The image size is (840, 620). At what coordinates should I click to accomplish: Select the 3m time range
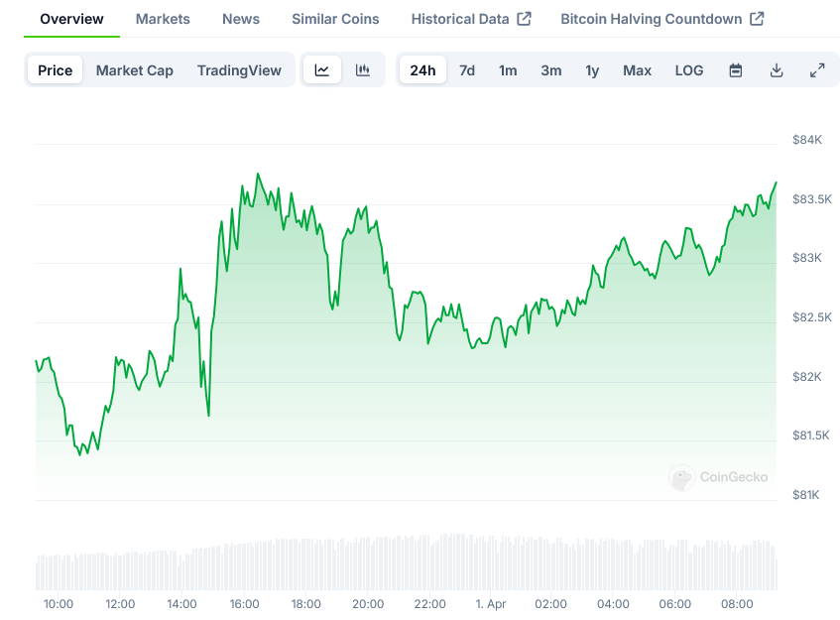pyautogui.click(x=551, y=70)
